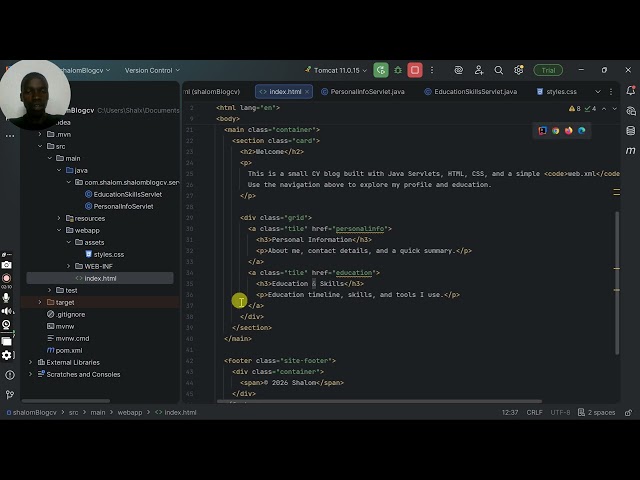Open the Git tool window icon

10,394
